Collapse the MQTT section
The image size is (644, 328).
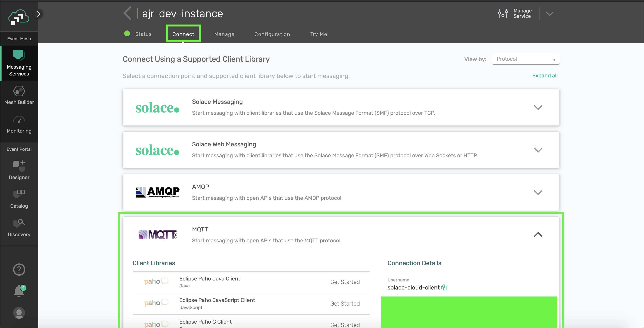[538, 235]
